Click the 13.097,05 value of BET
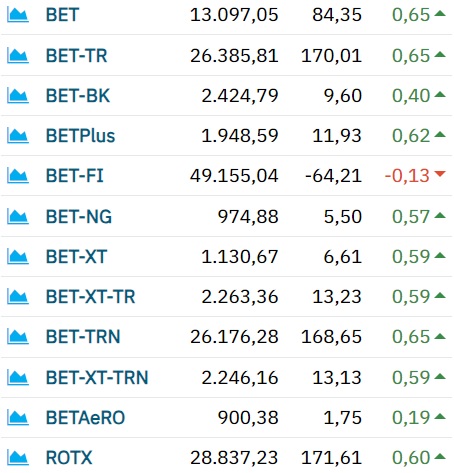This screenshot has height=473, width=454. pos(234,15)
